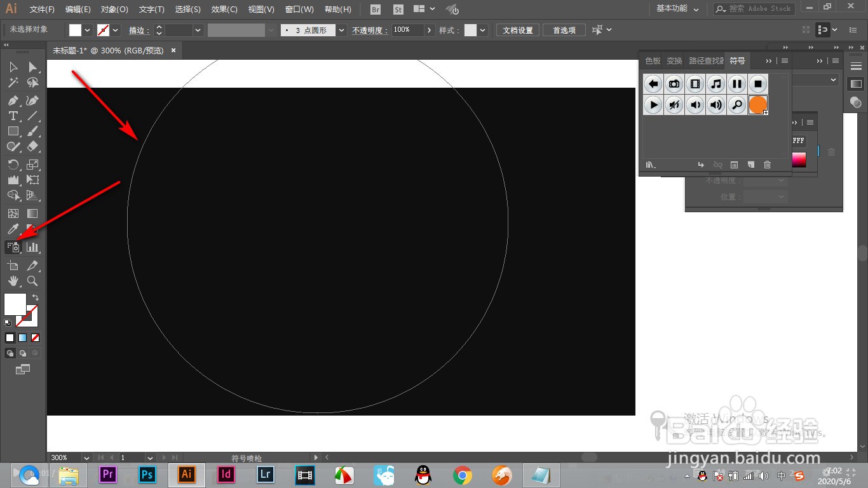Open fill color dropdown in control bar
The image size is (868, 488).
(x=88, y=30)
